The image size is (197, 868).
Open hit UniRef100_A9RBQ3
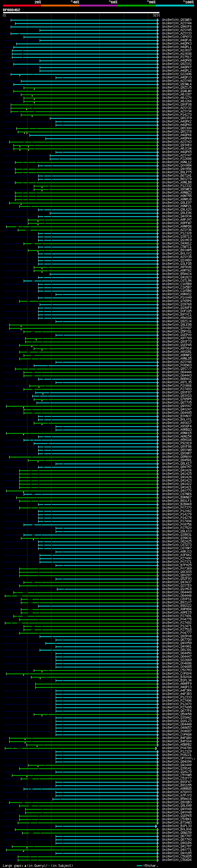(x=176, y=430)
